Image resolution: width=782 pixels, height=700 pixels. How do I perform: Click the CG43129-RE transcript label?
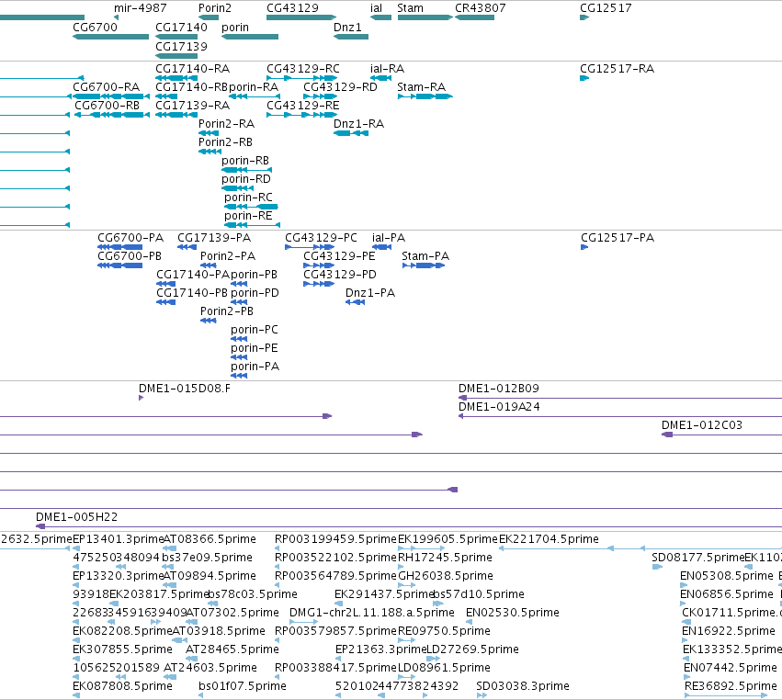(302, 106)
